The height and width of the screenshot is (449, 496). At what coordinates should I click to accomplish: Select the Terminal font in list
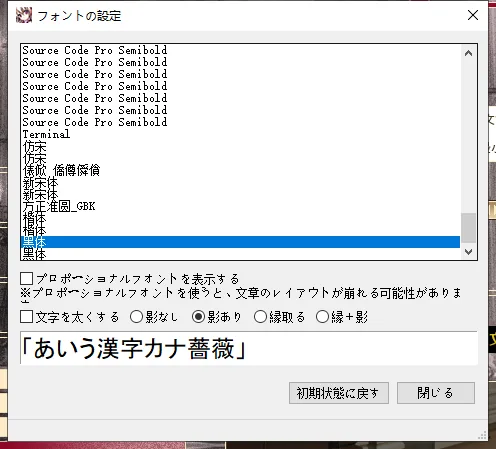click(240, 134)
